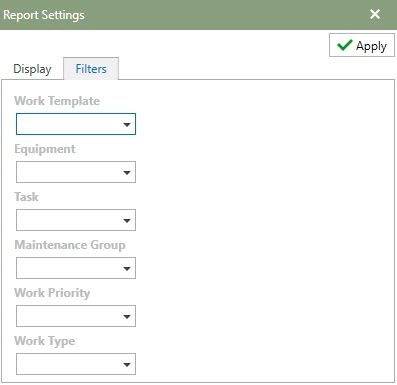Click the Work Type label

[x=44, y=341]
